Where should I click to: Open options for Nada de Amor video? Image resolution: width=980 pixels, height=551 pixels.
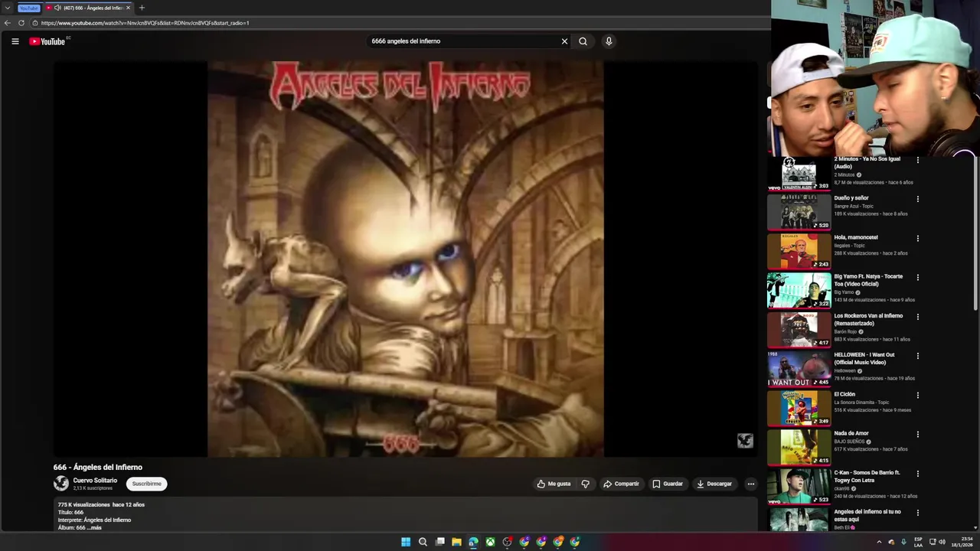click(x=918, y=434)
